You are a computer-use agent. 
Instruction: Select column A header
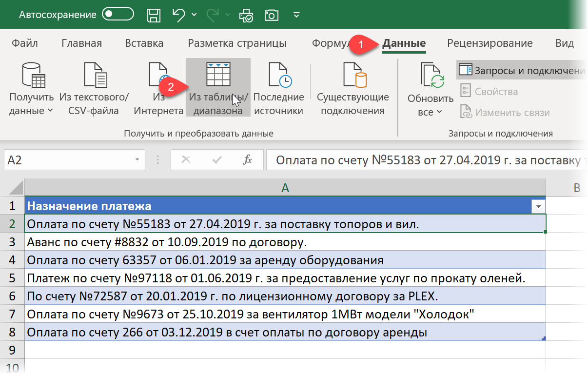click(285, 188)
